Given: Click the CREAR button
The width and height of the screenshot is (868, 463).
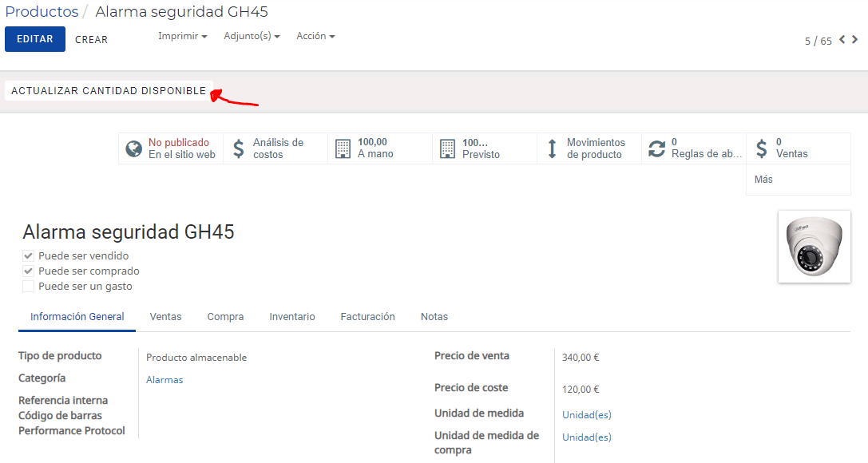Looking at the screenshot, I should pyautogui.click(x=91, y=40).
